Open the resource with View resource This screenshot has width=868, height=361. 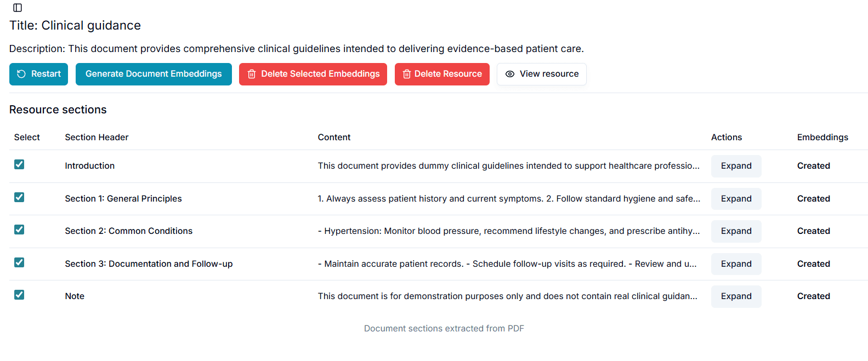pos(541,74)
